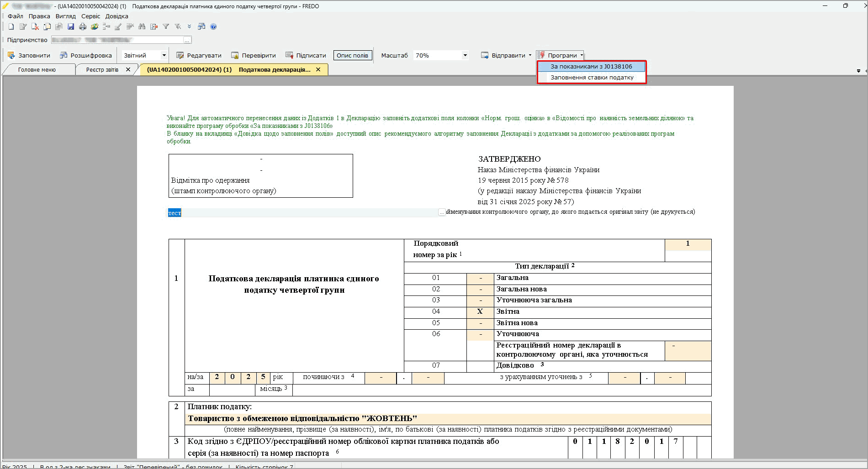The height and width of the screenshot is (469, 868).
Task: Toggle declaration type 01 Загальна cell
Action: coord(480,278)
